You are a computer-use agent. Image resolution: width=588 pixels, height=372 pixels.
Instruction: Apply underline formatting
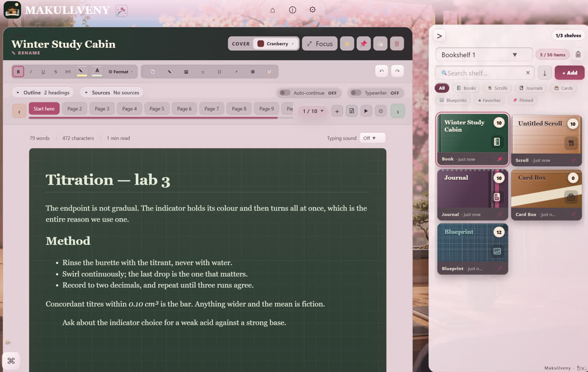[43, 72]
